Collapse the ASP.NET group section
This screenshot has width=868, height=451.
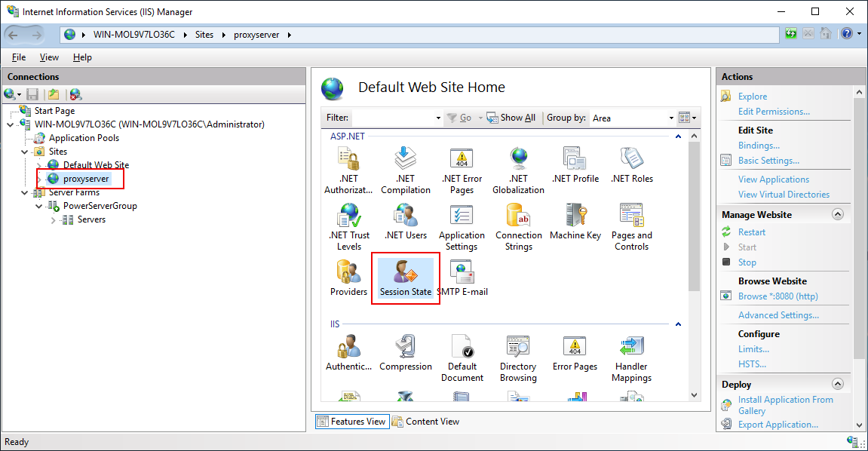click(678, 137)
